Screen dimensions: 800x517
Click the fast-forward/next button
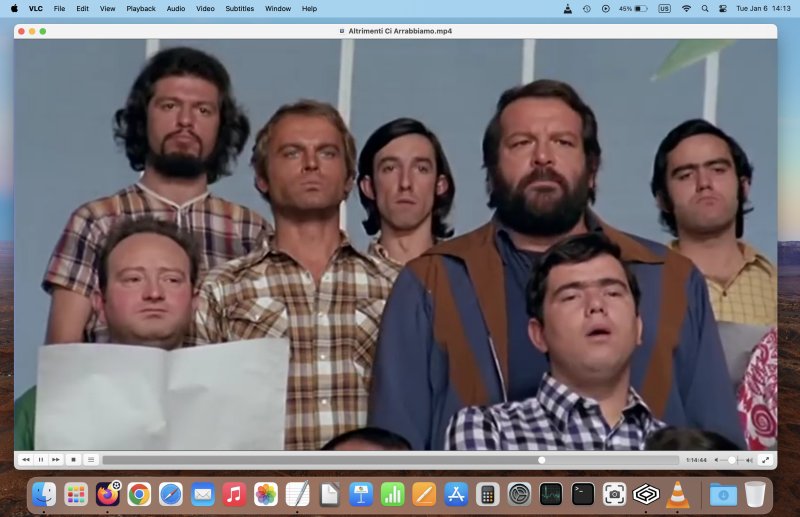56,460
